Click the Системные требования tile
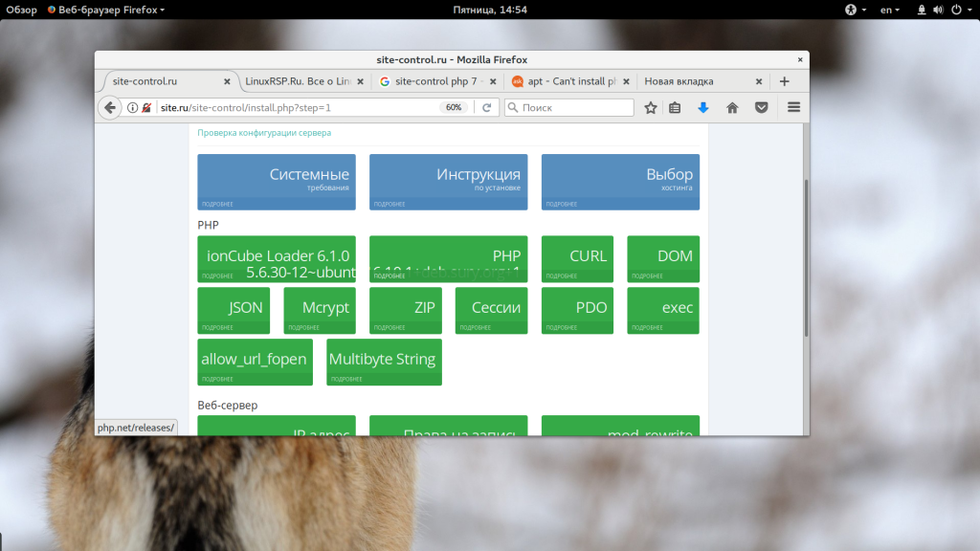This screenshot has height=551, width=980. [x=277, y=182]
